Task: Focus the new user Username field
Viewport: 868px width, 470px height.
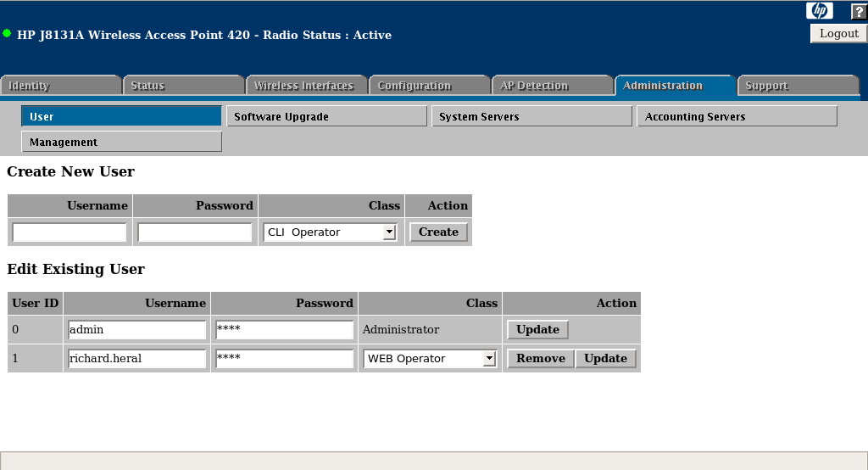Action: tap(70, 232)
